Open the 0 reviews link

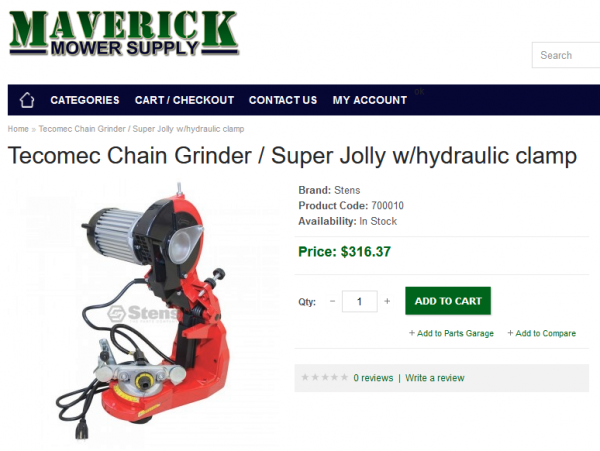click(373, 378)
